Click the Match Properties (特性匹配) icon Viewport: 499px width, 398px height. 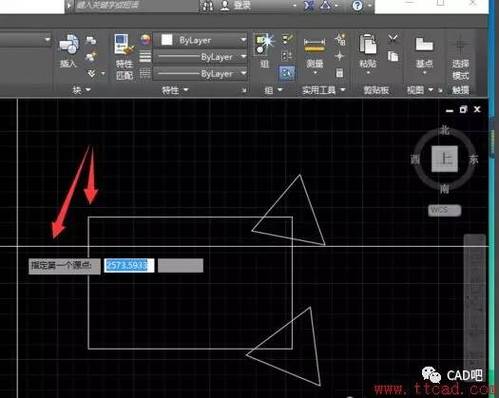click(124, 44)
